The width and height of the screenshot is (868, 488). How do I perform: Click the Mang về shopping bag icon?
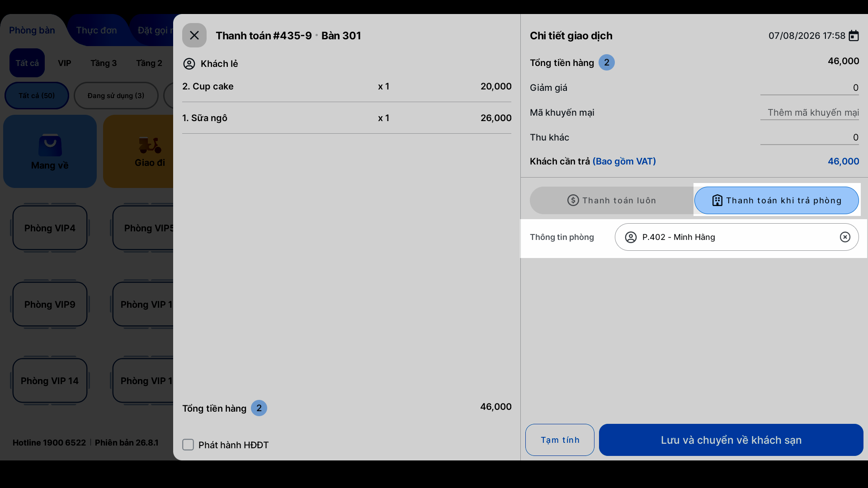pos(50,145)
